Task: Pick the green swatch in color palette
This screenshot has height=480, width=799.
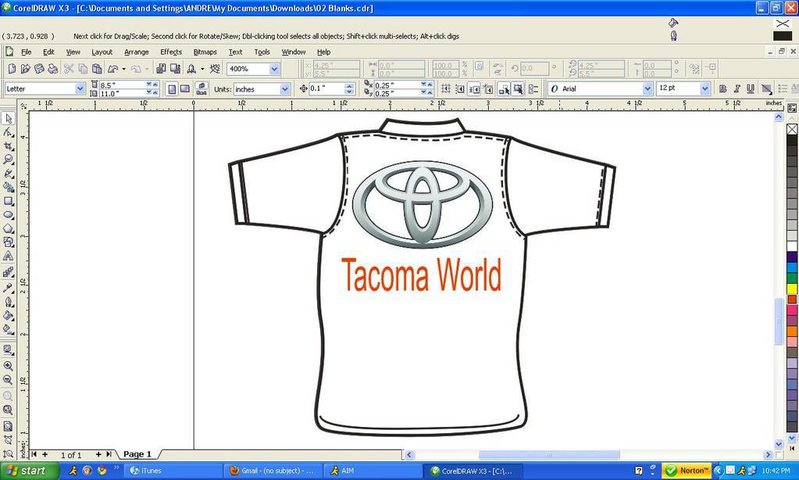Action: (792, 278)
